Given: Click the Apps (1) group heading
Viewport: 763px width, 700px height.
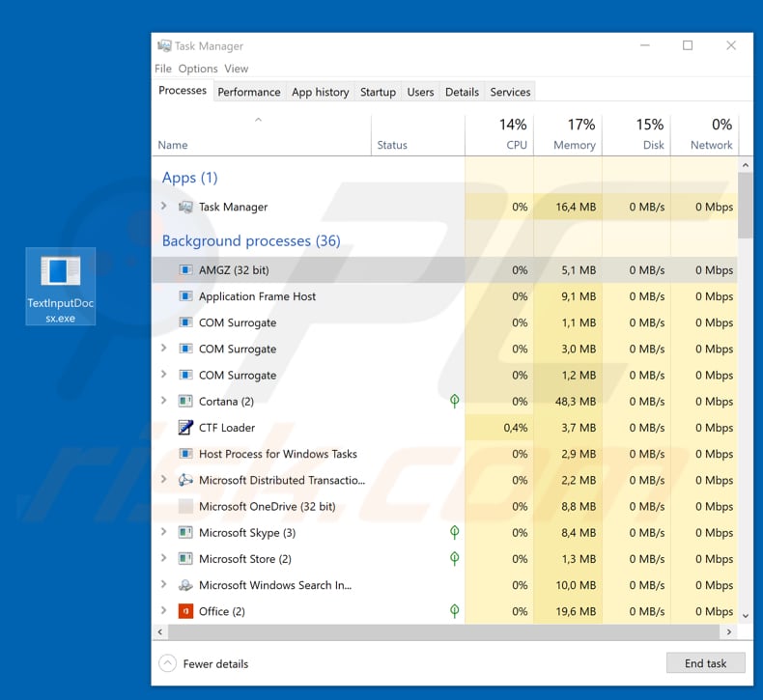Looking at the screenshot, I should pos(189,178).
